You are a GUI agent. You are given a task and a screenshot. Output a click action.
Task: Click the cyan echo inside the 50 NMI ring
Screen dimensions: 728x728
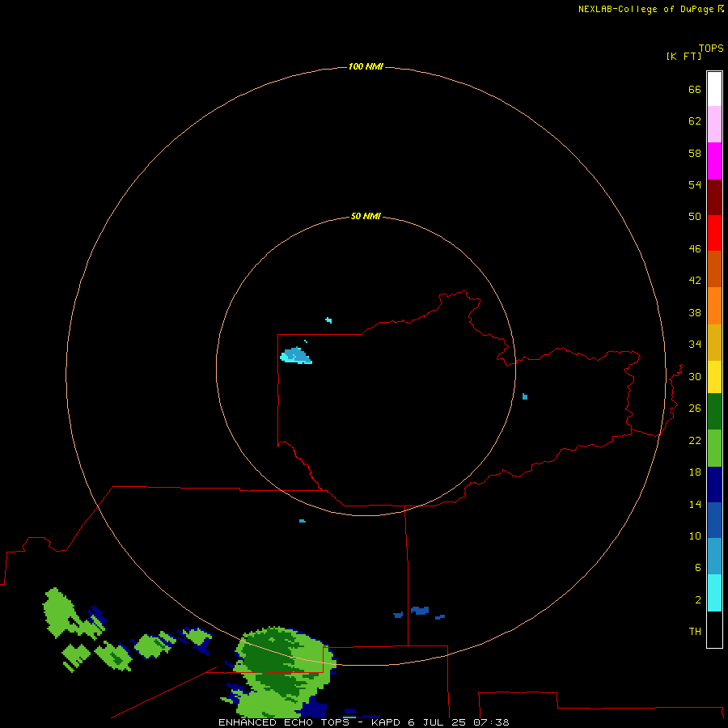[296, 356]
